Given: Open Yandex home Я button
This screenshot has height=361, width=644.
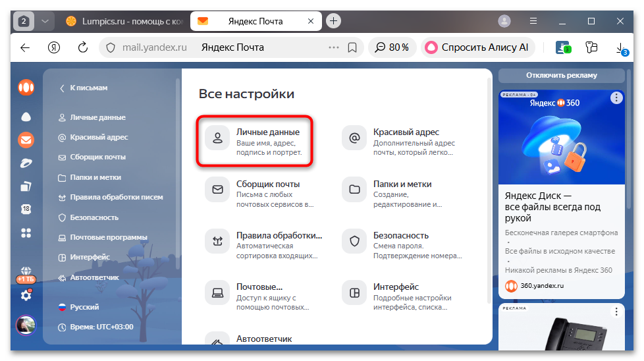Looking at the screenshot, I should tap(54, 47).
